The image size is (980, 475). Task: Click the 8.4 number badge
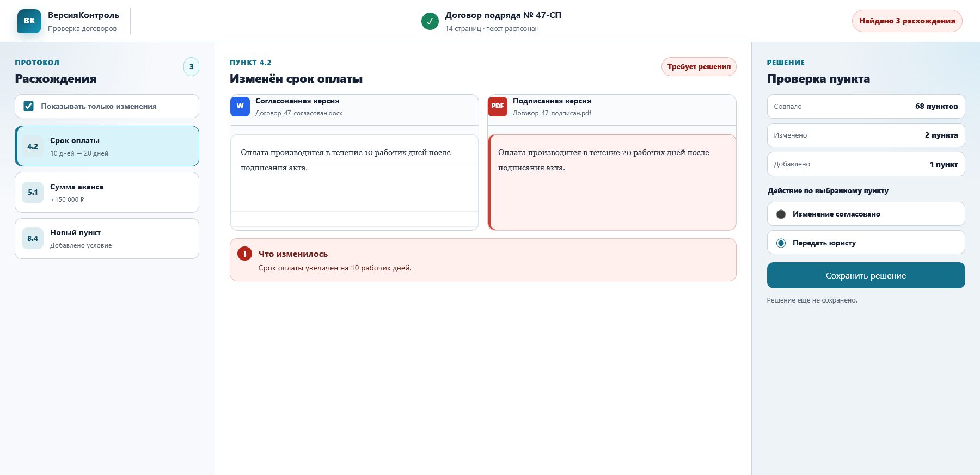[x=33, y=238]
